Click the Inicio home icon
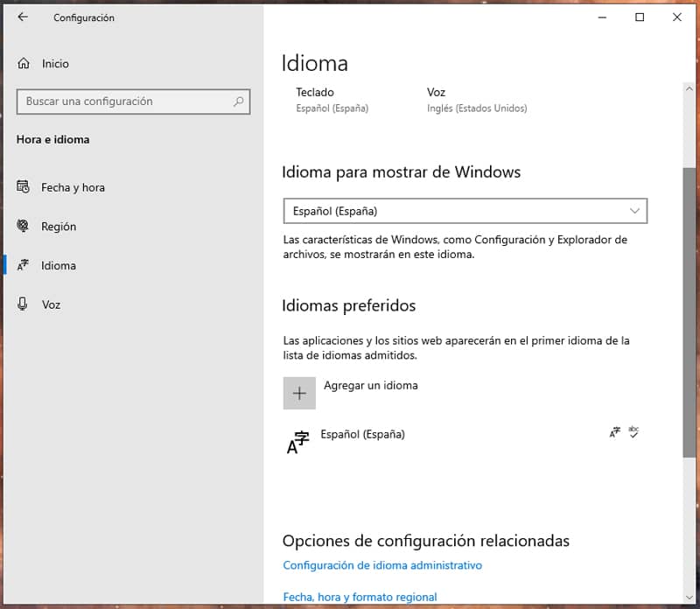 click(x=24, y=63)
